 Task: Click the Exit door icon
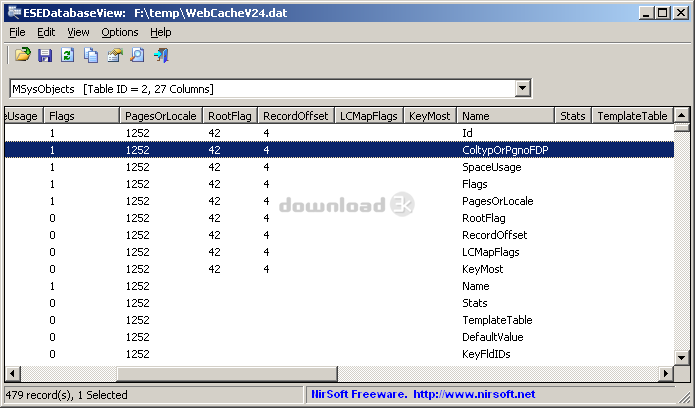click(161, 55)
